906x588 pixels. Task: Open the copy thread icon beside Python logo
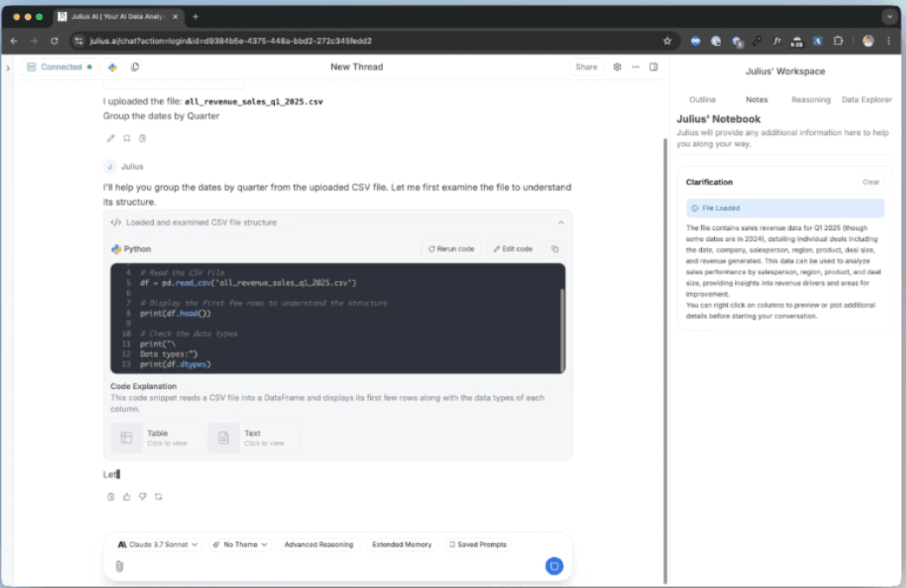[135, 67]
